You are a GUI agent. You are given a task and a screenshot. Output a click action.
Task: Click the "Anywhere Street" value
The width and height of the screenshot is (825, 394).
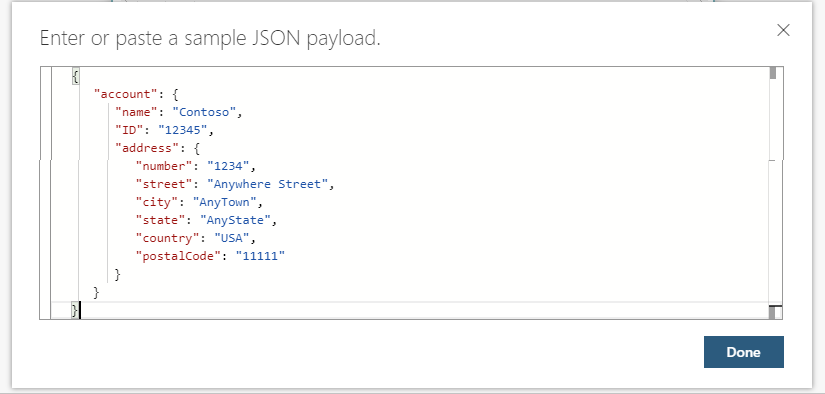tap(267, 185)
